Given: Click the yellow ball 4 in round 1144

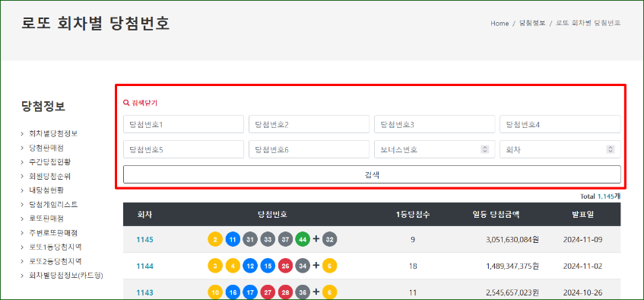Looking at the screenshot, I should 233,266.
